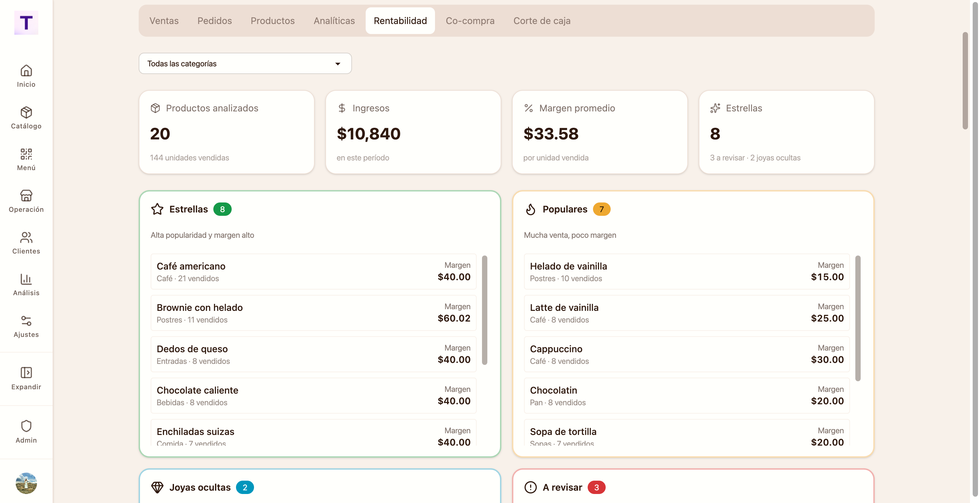Open the Todas las categorías dropdown
Viewport: 980px width, 503px height.
point(245,64)
